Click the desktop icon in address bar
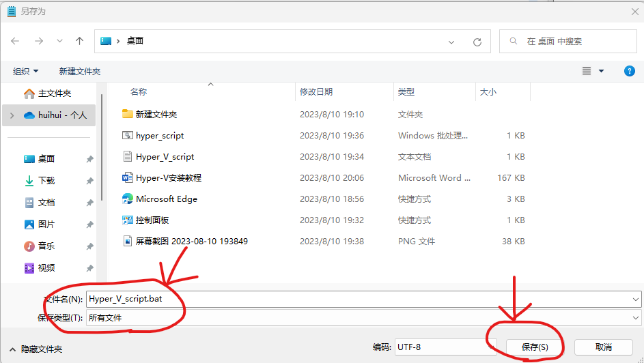This screenshot has width=644, height=363. click(106, 41)
